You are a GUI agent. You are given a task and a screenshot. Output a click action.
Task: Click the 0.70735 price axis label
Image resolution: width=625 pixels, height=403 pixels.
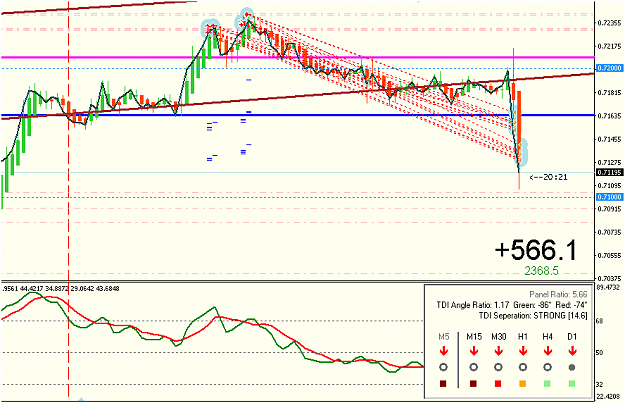click(x=609, y=232)
